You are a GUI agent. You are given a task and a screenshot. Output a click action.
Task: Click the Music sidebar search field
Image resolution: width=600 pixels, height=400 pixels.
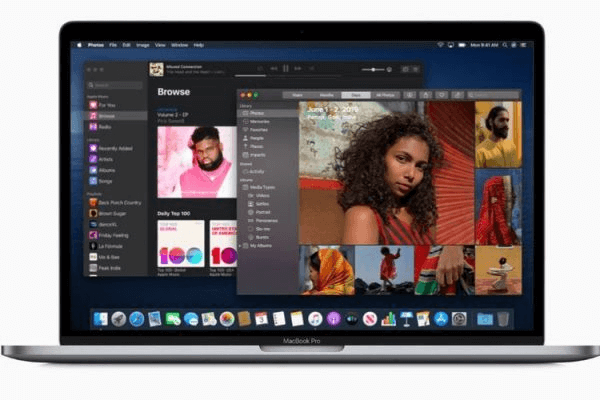pyautogui.click(x=116, y=85)
